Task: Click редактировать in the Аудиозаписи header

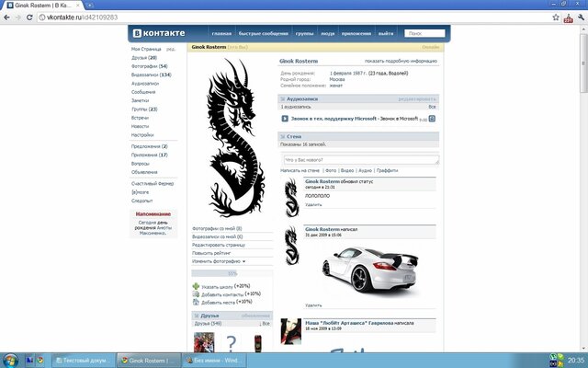Action: (x=417, y=99)
